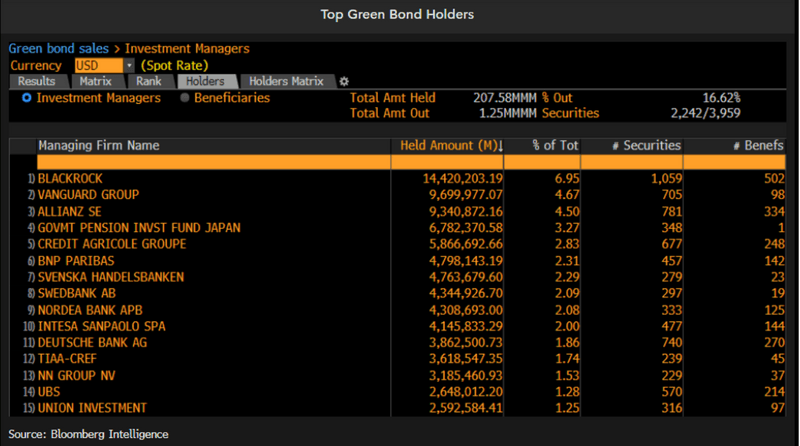Open SVENSKA HANDELSBANKEN row
800x446 pixels.
coord(397,277)
